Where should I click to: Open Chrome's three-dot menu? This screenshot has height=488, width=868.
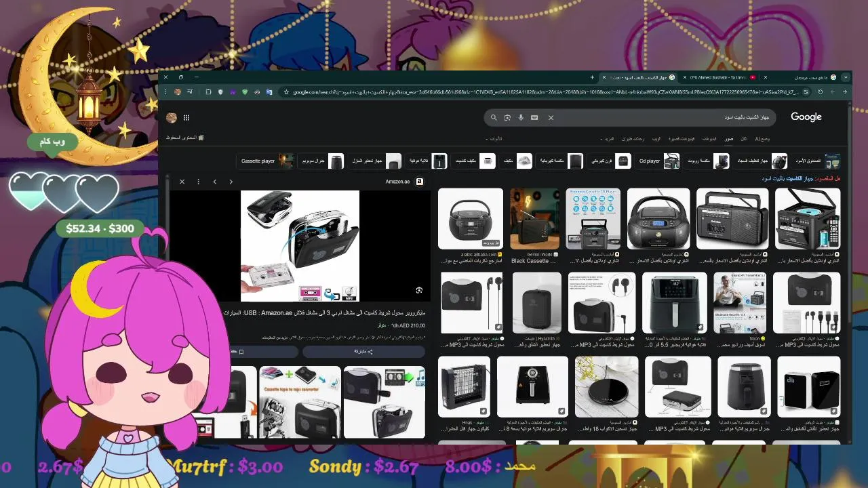point(165,92)
